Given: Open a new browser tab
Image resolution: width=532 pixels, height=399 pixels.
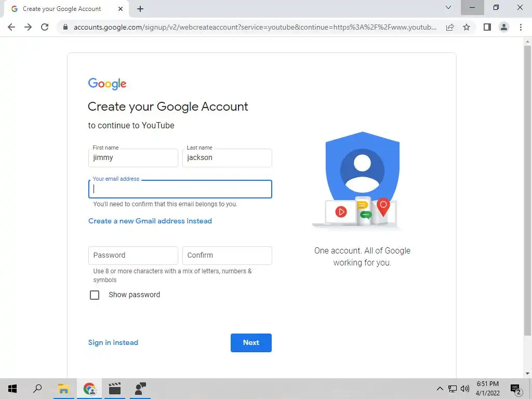Looking at the screenshot, I should [x=140, y=9].
